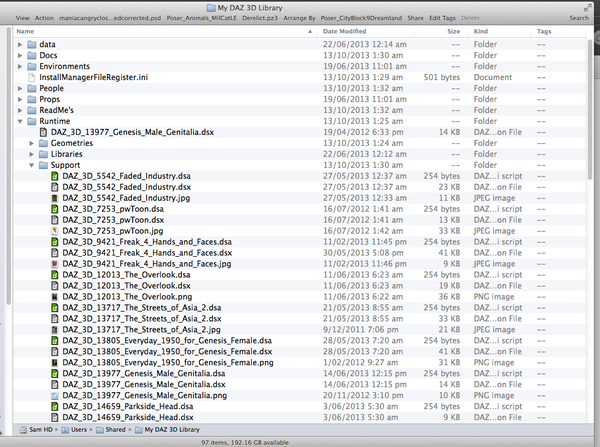The width and height of the screenshot is (600, 447).
Task: Click the Streets_of_Asia_2.dsa script icon
Action: [55, 308]
